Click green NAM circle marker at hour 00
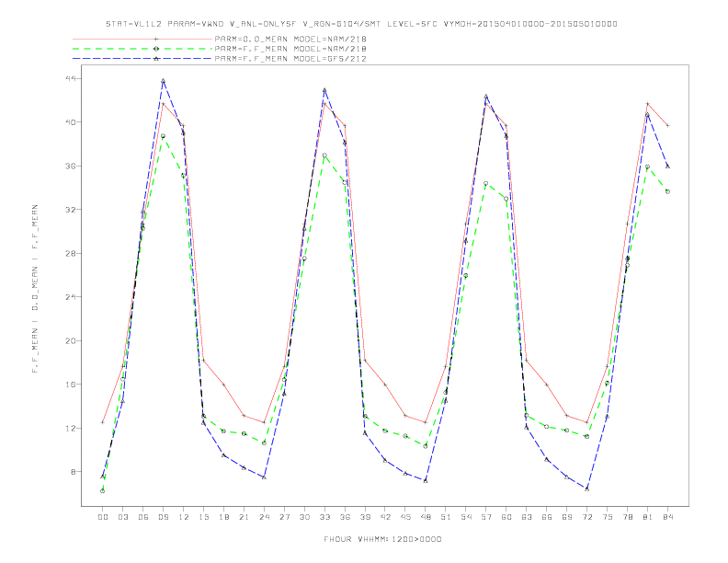The width and height of the screenshot is (728, 563). pyautogui.click(x=103, y=491)
